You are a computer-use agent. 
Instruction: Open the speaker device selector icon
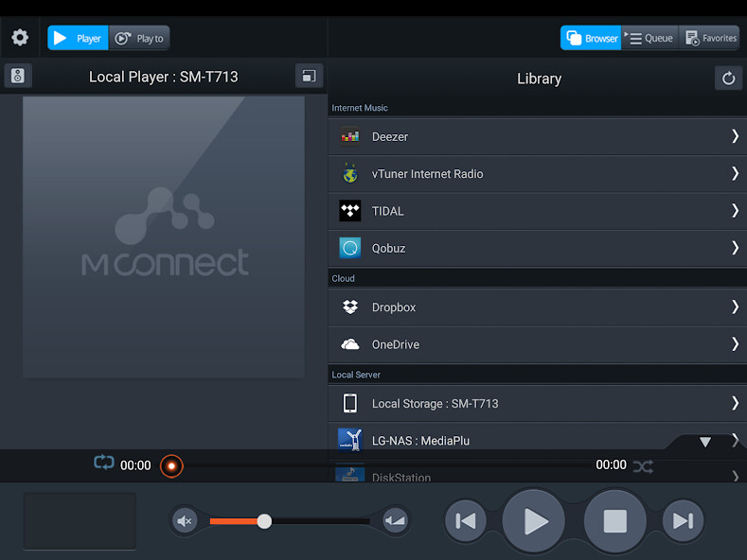click(x=18, y=76)
